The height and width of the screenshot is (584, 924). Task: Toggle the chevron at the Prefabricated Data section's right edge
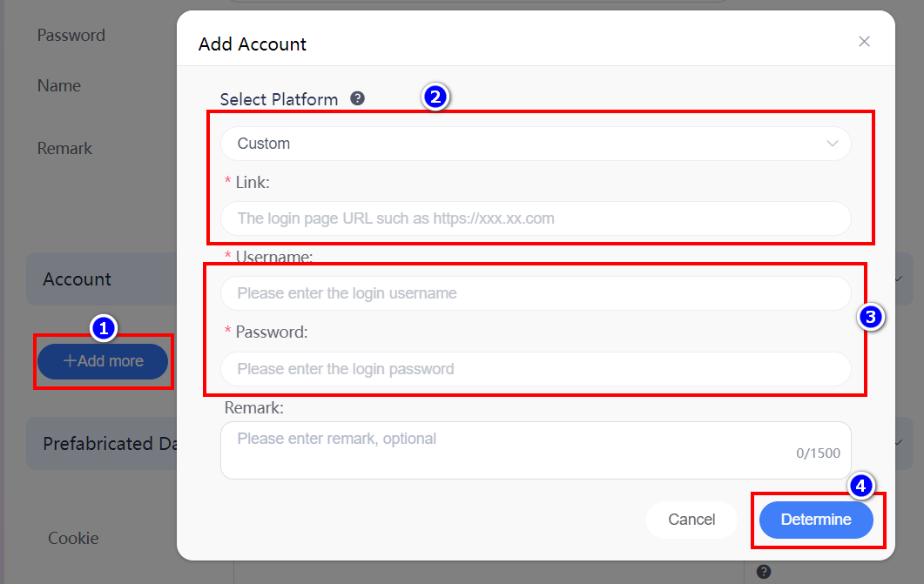pyautogui.click(x=899, y=442)
